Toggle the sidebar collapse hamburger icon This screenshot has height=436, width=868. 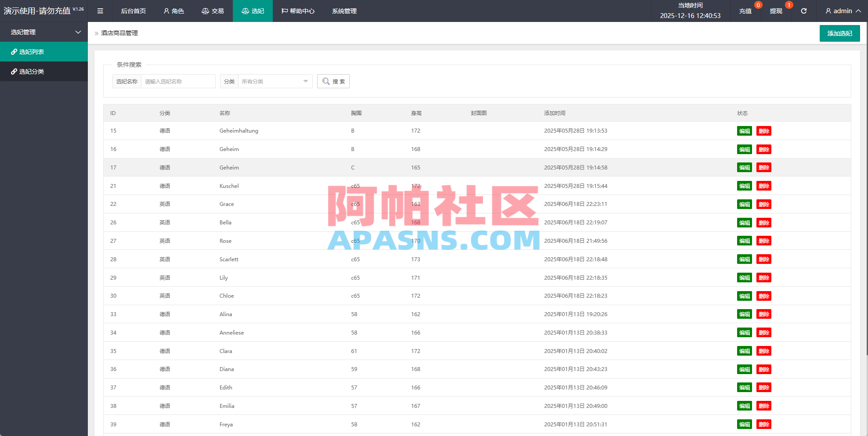point(100,11)
